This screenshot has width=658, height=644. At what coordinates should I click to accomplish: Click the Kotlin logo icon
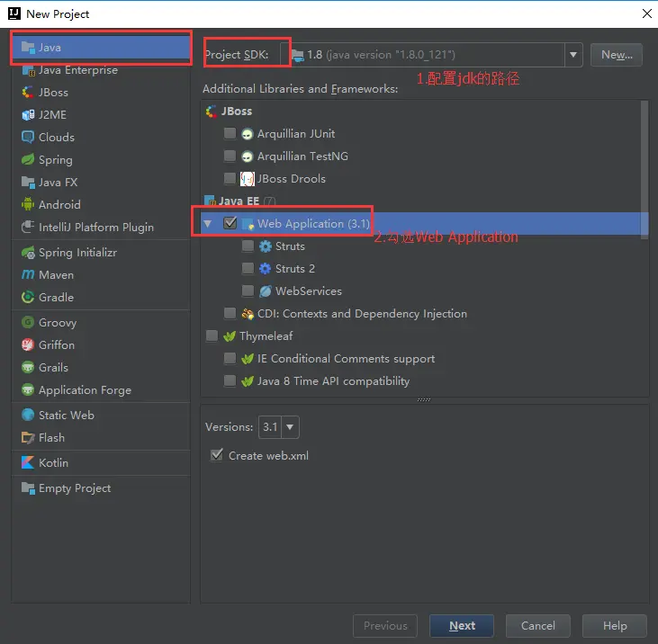pos(28,462)
